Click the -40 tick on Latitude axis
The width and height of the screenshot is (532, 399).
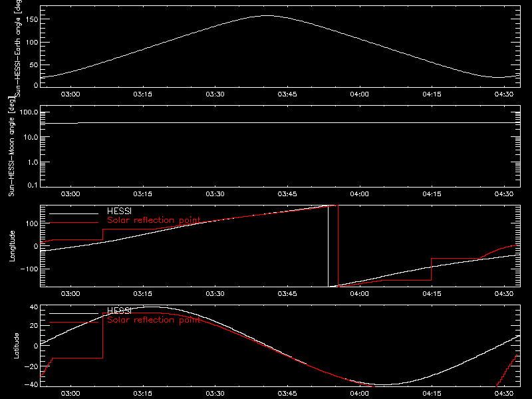pyautogui.click(x=31, y=384)
